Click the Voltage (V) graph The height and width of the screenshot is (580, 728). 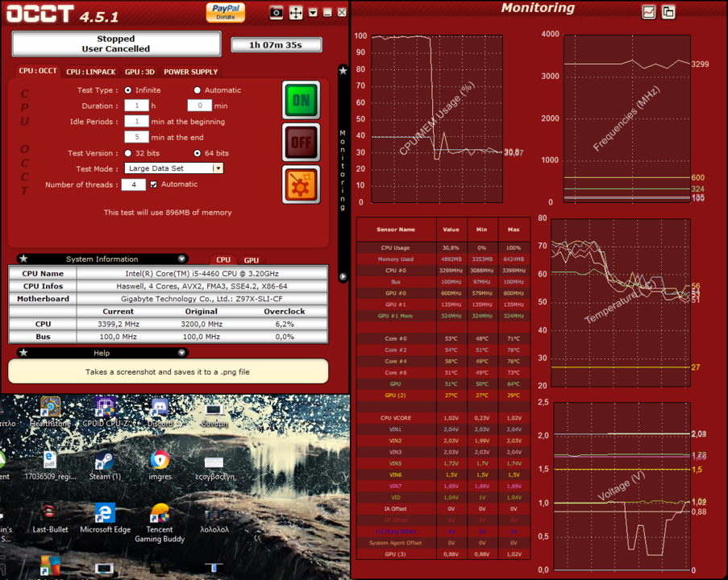pyautogui.click(x=622, y=487)
